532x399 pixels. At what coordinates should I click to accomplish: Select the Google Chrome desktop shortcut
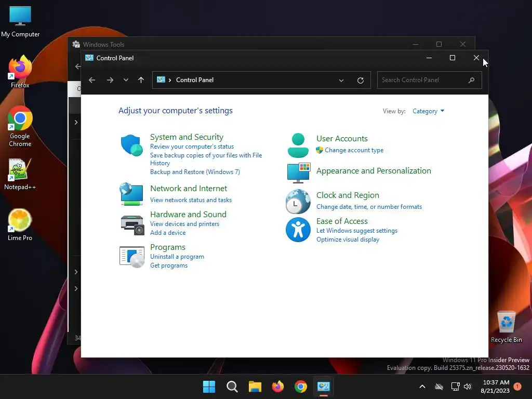pos(20,127)
